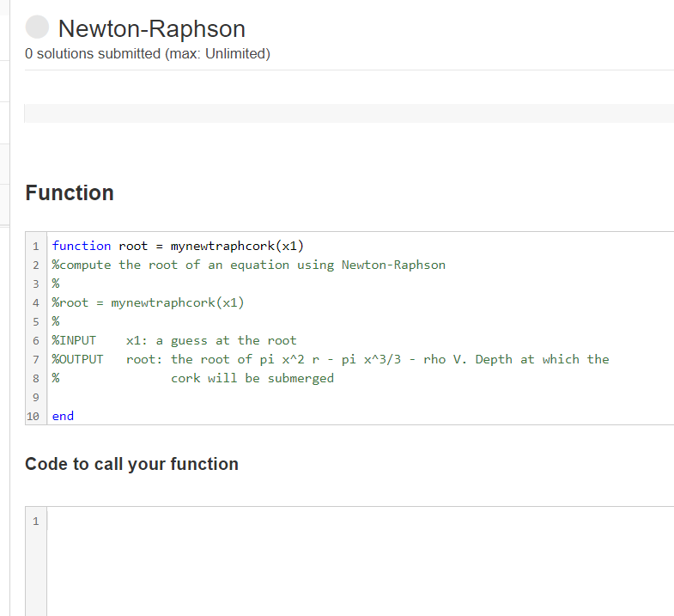Place cursor on function root = mynewtraphcork(x1) line
Screen dimensions: 674x616
(x=178, y=246)
